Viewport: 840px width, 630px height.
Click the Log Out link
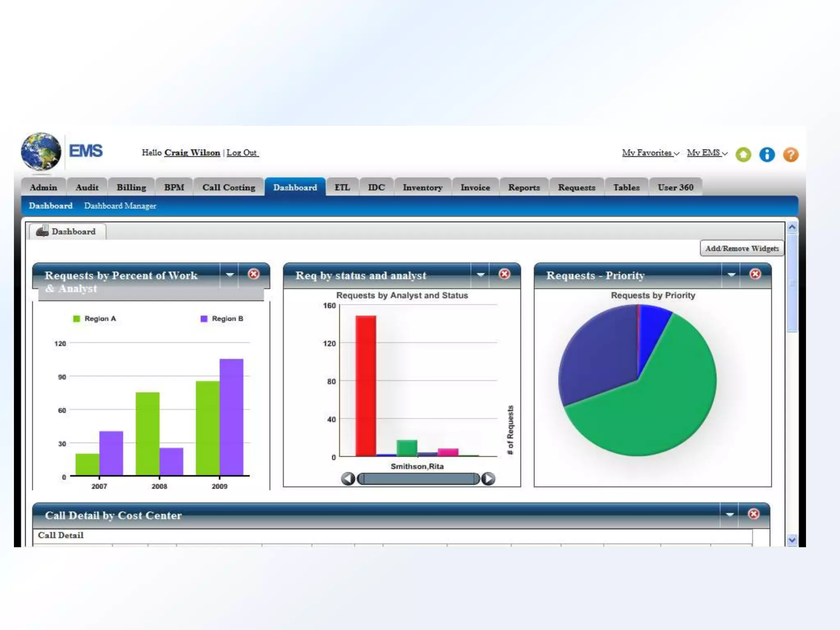242,153
